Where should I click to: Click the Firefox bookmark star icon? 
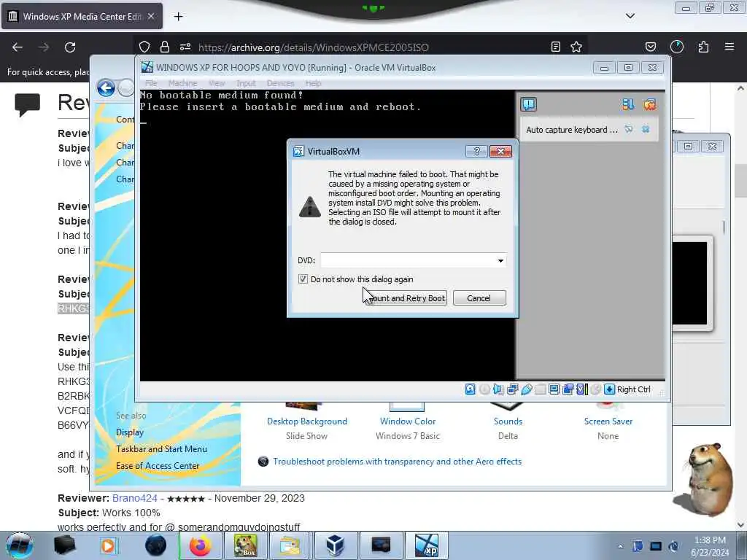coord(576,47)
